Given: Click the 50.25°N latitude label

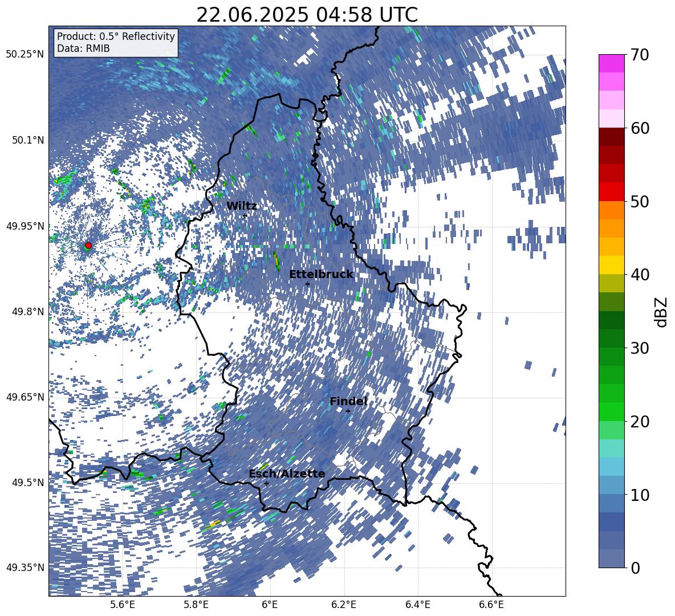Looking at the screenshot, I should [x=25, y=55].
